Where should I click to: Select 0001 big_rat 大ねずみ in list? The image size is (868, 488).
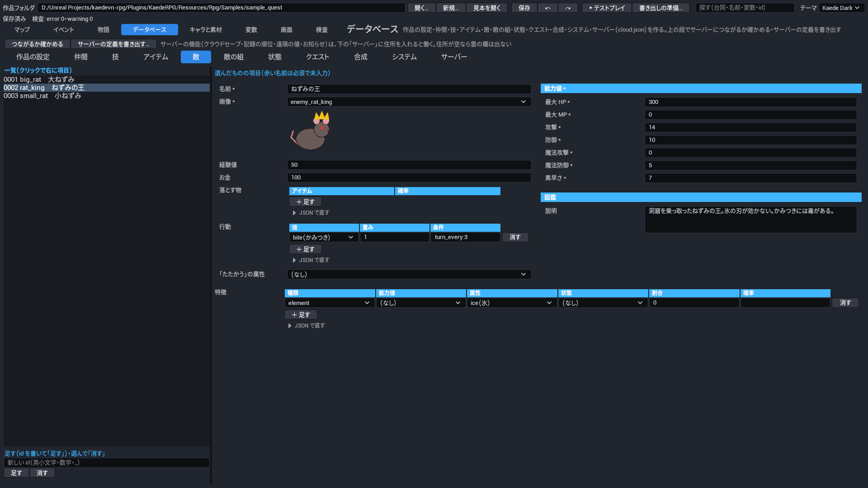click(106, 80)
